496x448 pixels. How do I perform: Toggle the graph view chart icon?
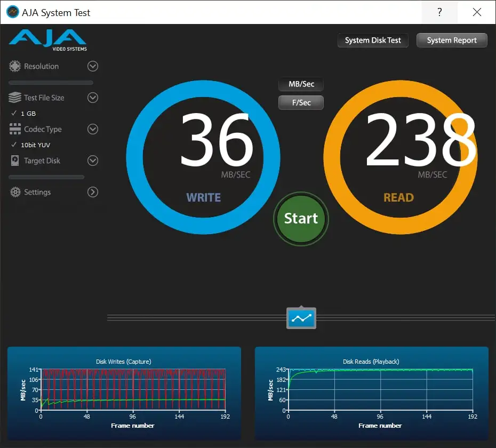(301, 318)
